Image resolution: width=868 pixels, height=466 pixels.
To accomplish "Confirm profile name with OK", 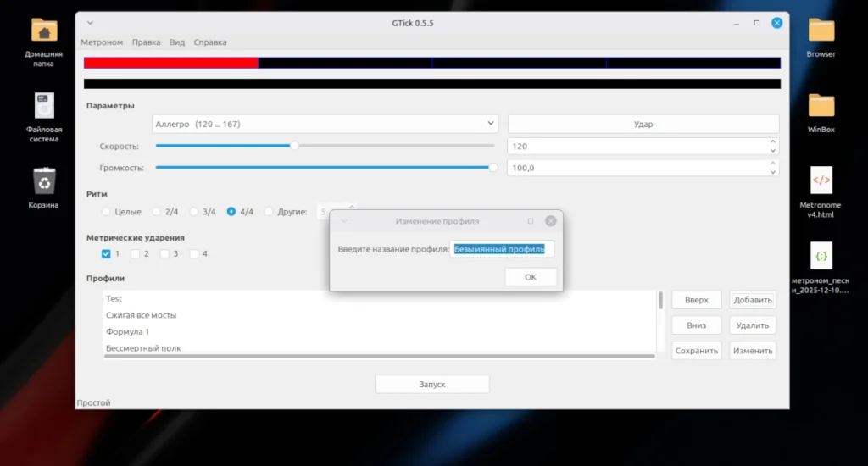I will click(x=531, y=277).
